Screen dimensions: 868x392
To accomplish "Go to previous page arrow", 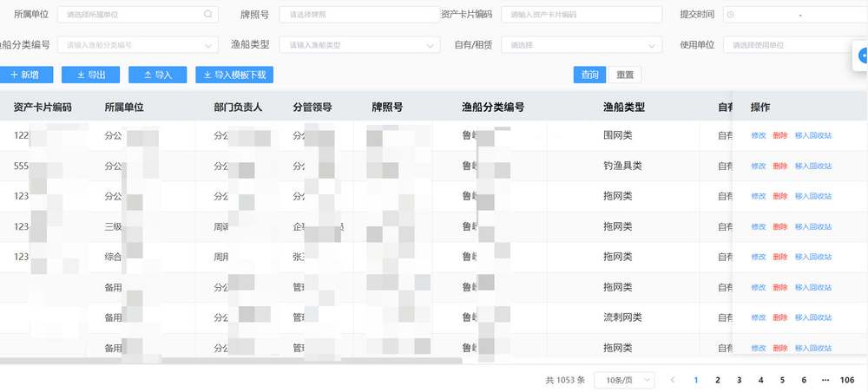I will [x=673, y=380].
